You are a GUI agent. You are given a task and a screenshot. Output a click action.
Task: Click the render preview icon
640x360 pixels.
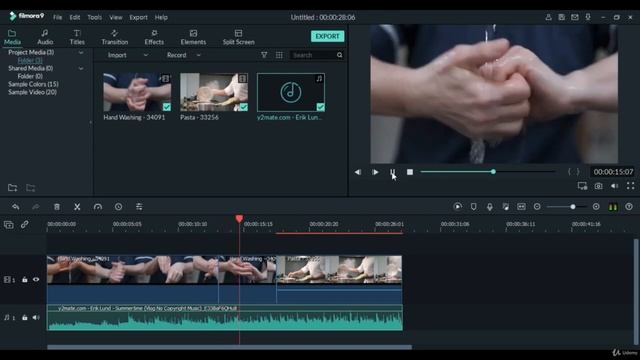tap(458, 207)
